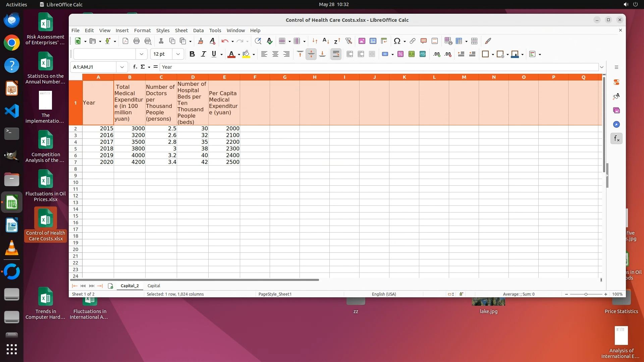Switch to the Capital sheet tab
The image size is (644, 362).
tap(154, 286)
